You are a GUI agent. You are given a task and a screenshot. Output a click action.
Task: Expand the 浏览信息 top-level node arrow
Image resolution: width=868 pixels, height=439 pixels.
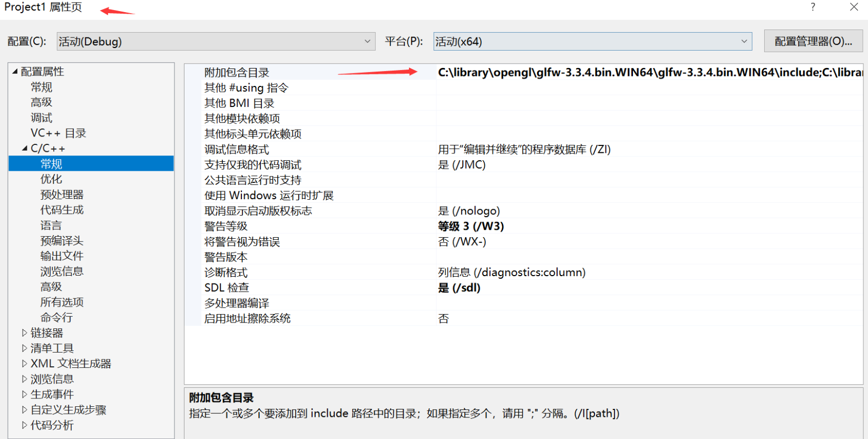tap(24, 378)
